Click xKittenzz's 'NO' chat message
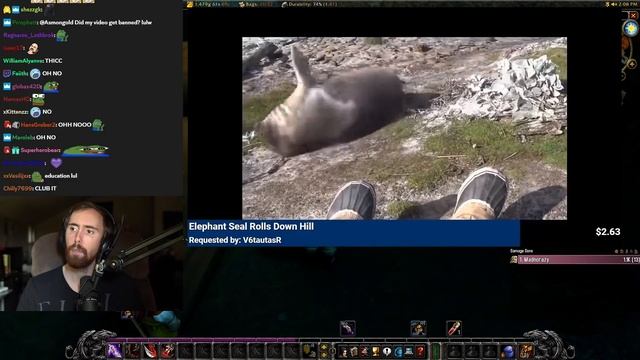Screen dimensions: 640x360 (x=47, y=112)
